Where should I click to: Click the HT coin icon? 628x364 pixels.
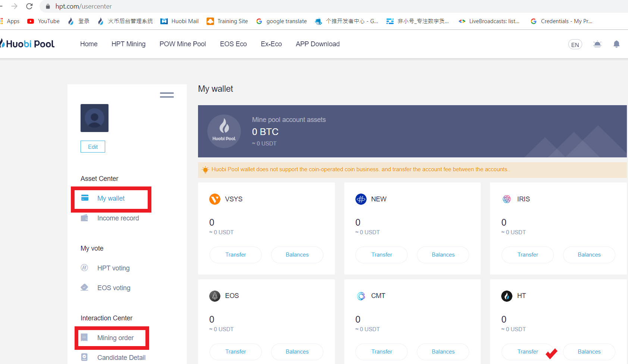(507, 296)
